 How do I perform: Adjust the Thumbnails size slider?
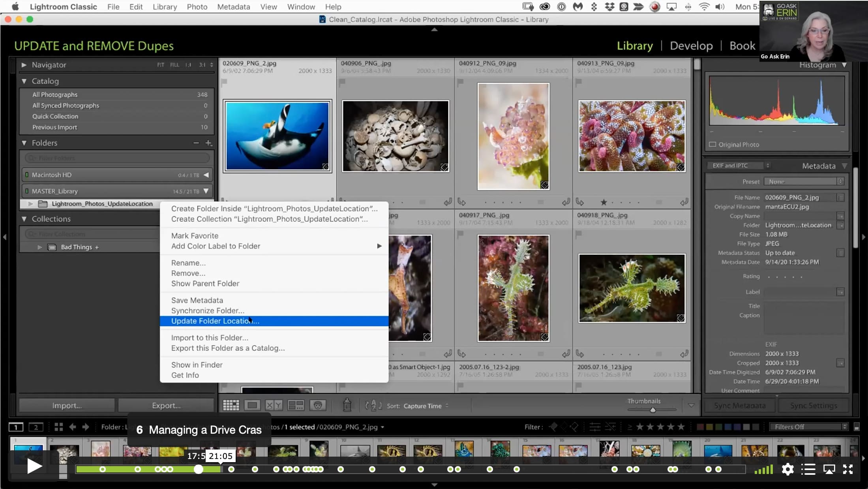[652, 410]
